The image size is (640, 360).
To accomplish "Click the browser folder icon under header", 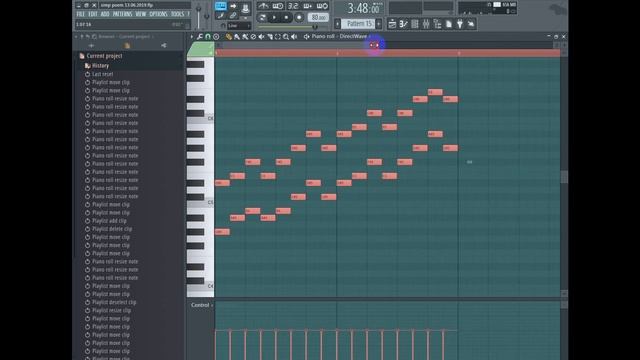I will pyautogui.click(x=127, y=45).
